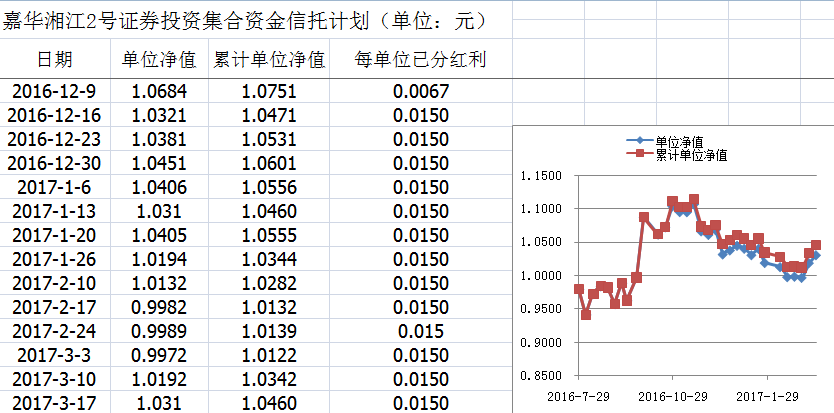The height and width of the screenshot is (413, 834).
Task: Select the 累计单位净值 legend label in chart
Action: (x=691, y=154)
